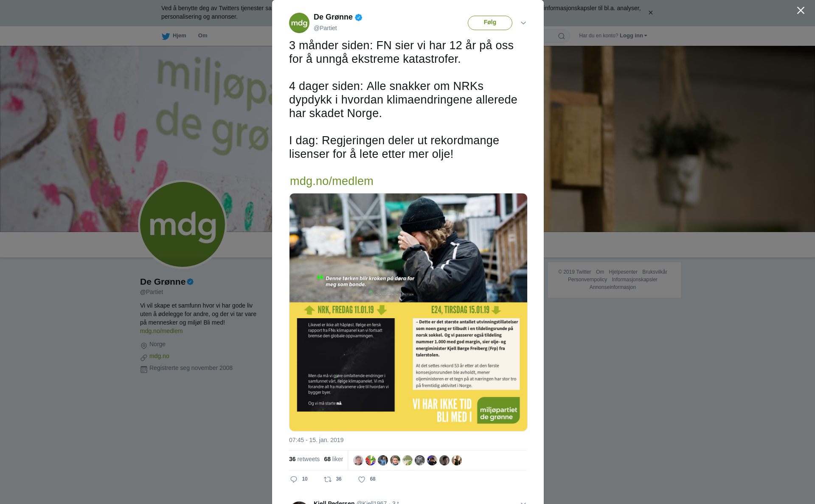
Task: Dismiss the cookie notice banner
Action: [650, 13]
